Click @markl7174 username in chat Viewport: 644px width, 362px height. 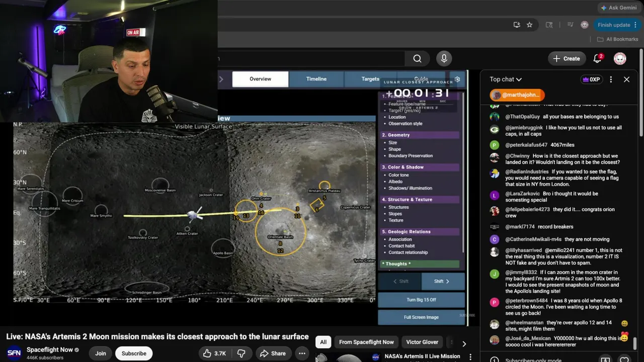[520, 227]
